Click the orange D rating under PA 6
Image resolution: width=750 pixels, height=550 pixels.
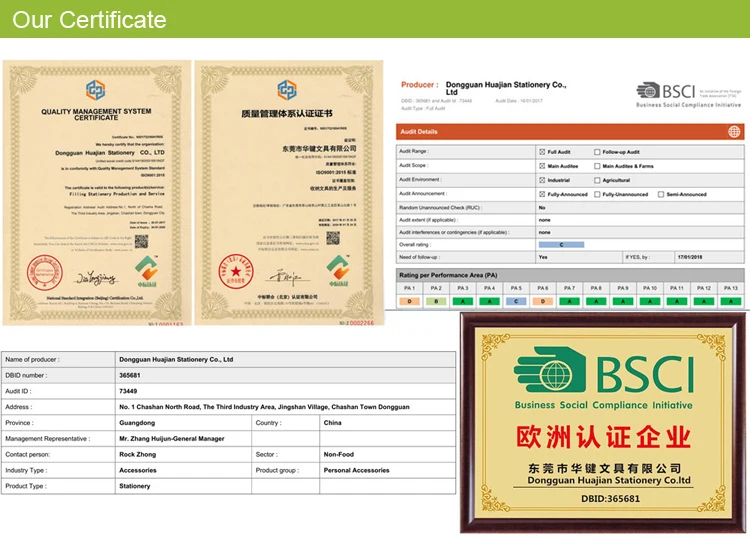(542, 301)
